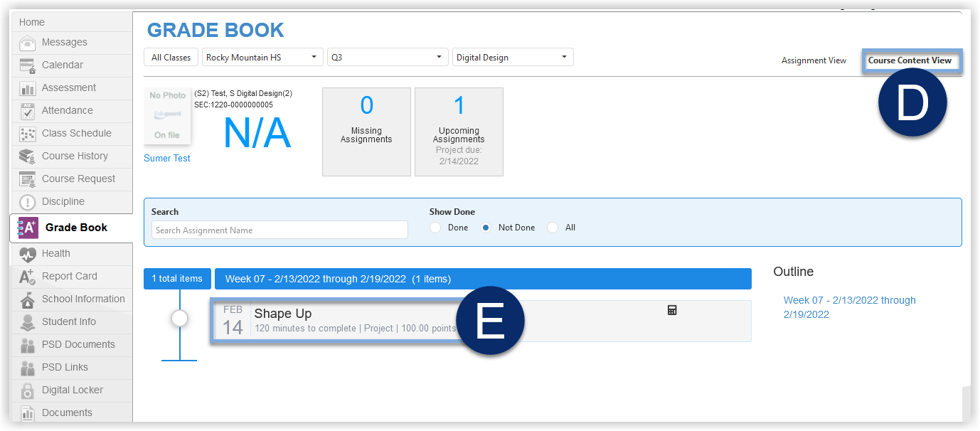The height and width of the screenshot is (431, 980).
Task: Open the Rocky Mountain HS dropdown
Action: (262, 58)
